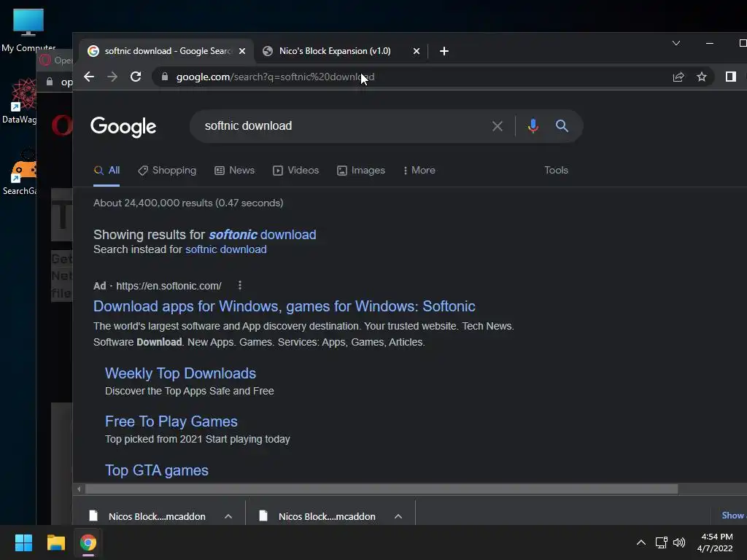747x560 pixels.
Task: Open Chrome's side panel icon
Action: 731,77
